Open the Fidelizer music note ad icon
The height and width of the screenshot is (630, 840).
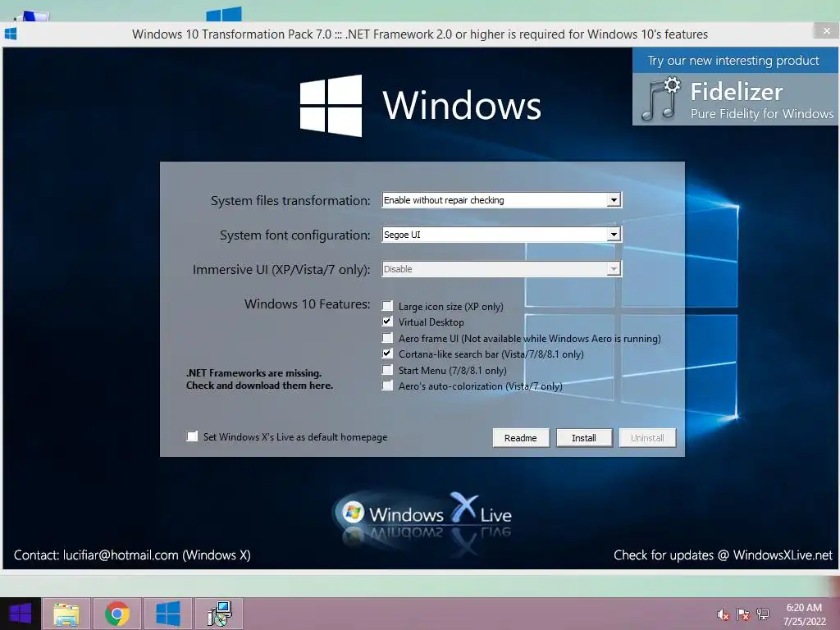click(x=660, y=99)
